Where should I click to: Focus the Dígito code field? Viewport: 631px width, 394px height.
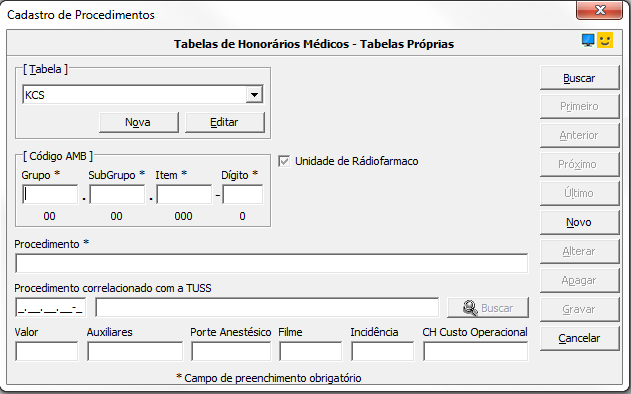point(243,194)
